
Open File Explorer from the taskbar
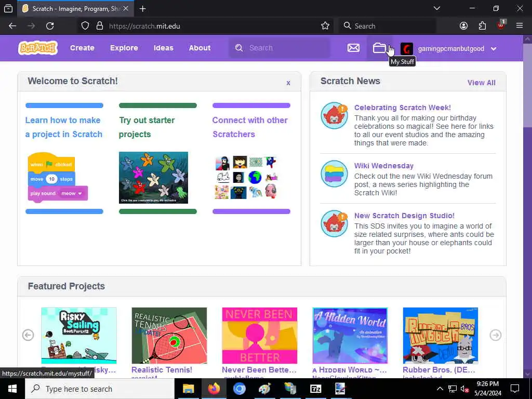[x=188, y=389]
